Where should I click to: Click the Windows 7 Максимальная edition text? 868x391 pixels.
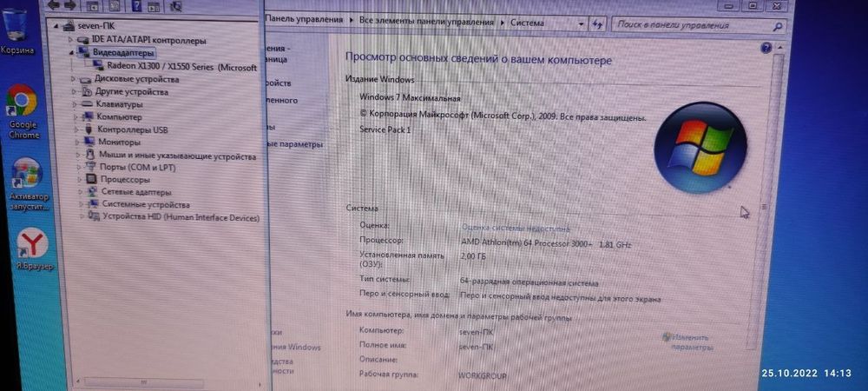coord(411,97)
